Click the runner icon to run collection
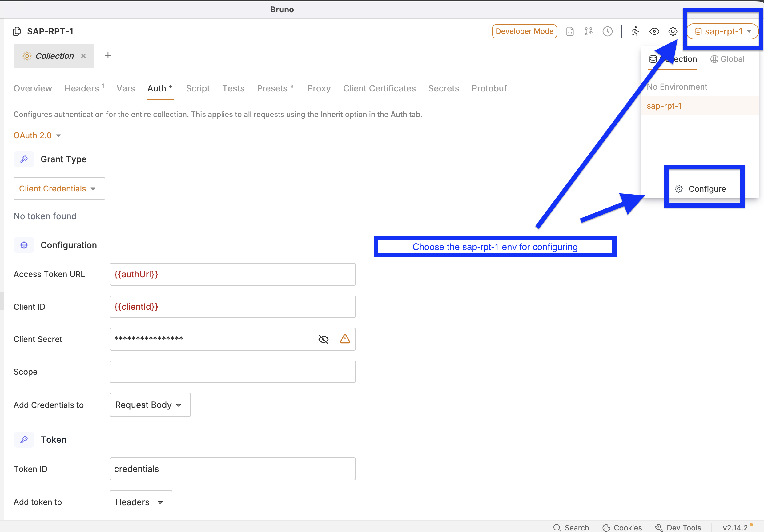 click(x=635, y=31)
